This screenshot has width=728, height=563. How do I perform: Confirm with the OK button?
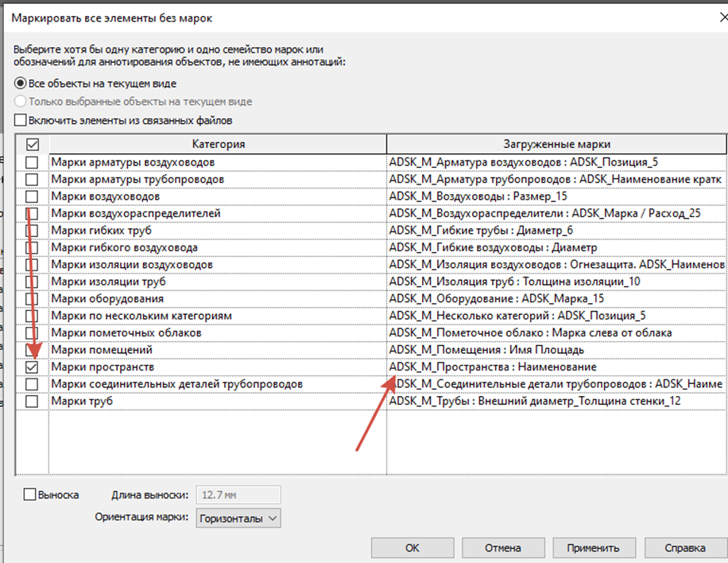tap(412, 548)
